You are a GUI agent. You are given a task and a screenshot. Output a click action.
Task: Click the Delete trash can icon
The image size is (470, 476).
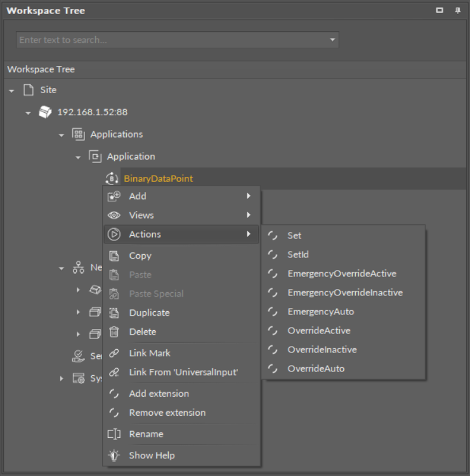pos(114,332)
